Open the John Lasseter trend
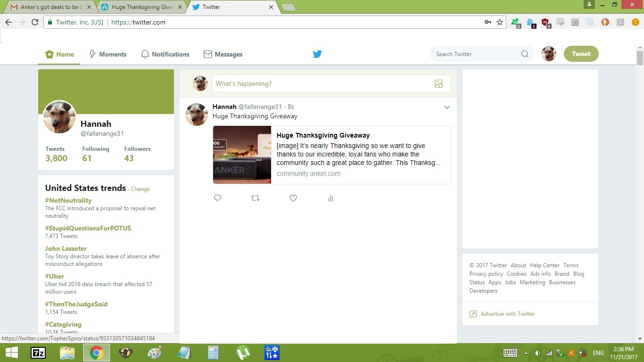 [x=66, y=248]
